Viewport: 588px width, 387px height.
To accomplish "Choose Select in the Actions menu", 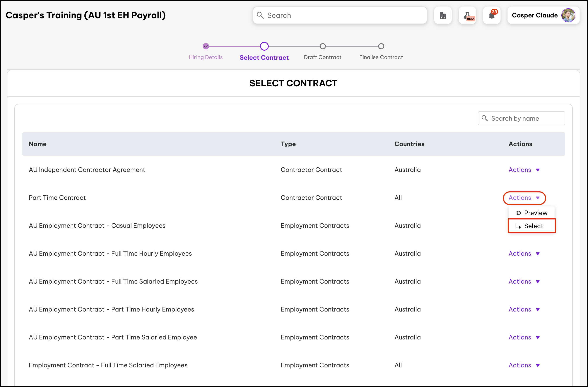I will [x=533, y=226].
